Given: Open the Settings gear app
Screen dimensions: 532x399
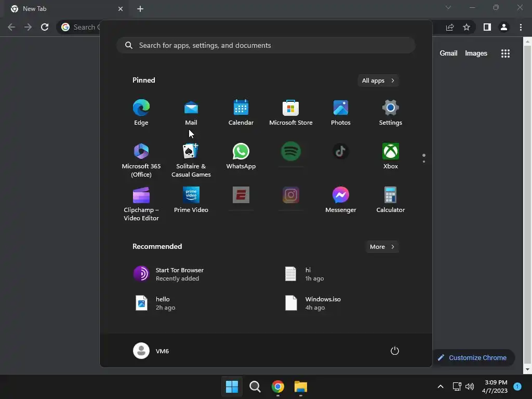Looking at the screenshot, I should 391,113.
